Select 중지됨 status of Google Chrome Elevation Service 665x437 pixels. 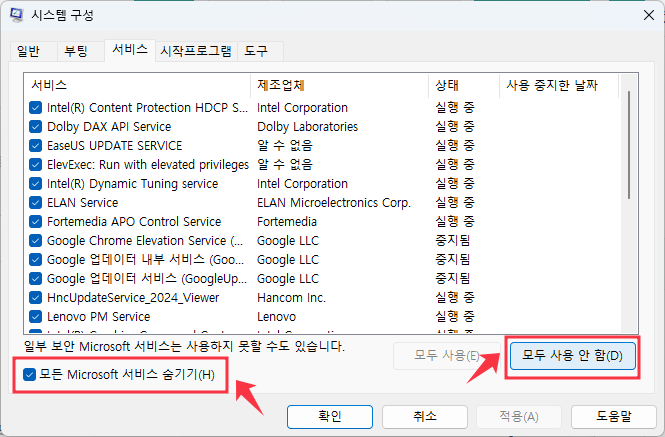tap(453, 241)
